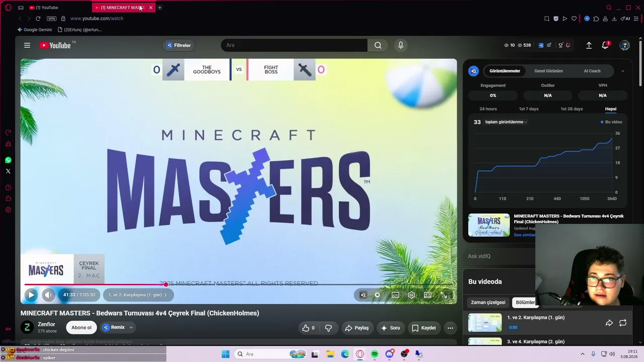This screenshot has width=644, height=362.
Task: Open the browser snapshot tool icon
Action: point(547,19)
